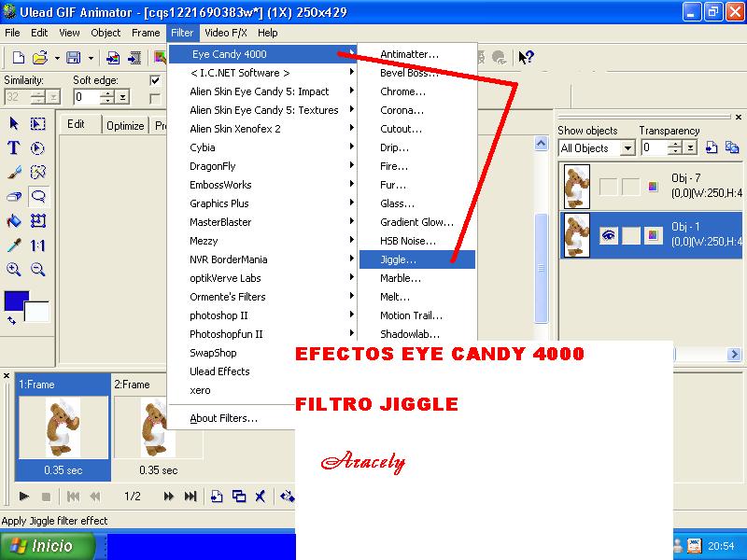Expand the Alien Skin Xenofex 2 submenu

pos(262,129)
